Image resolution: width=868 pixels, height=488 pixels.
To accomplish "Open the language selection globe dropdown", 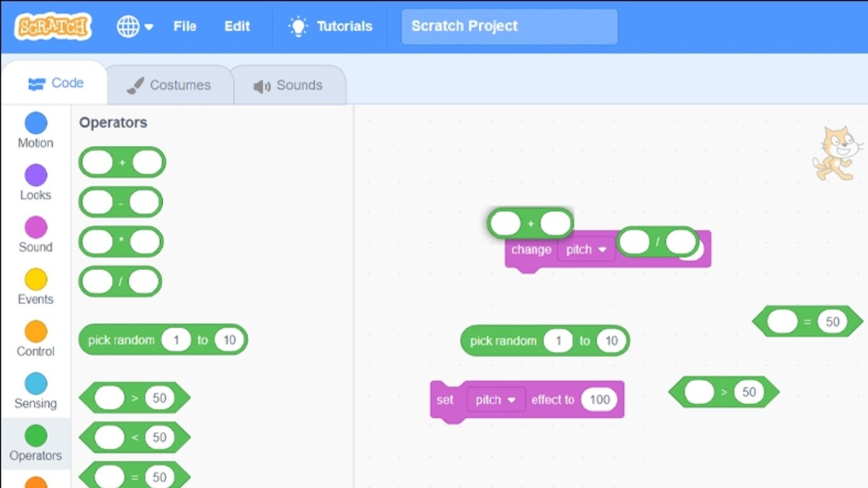I will pos(135,26).
